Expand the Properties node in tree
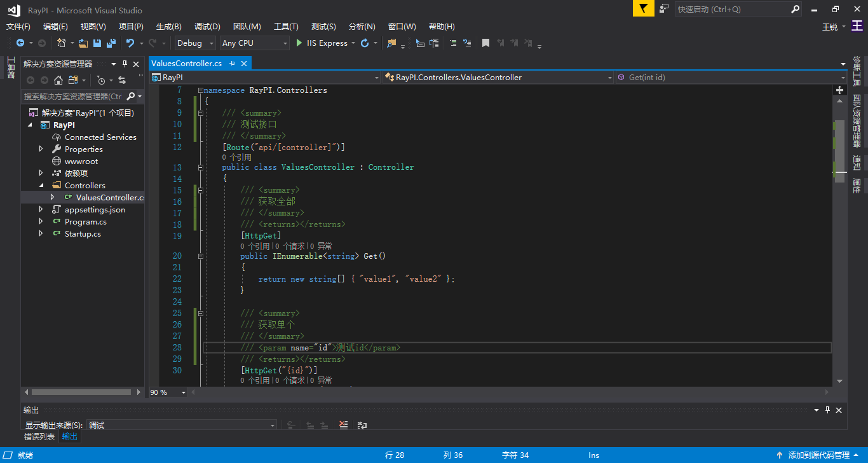Image resolution: width=868 pixels, height=463 pixels. (x=41, y=149)
